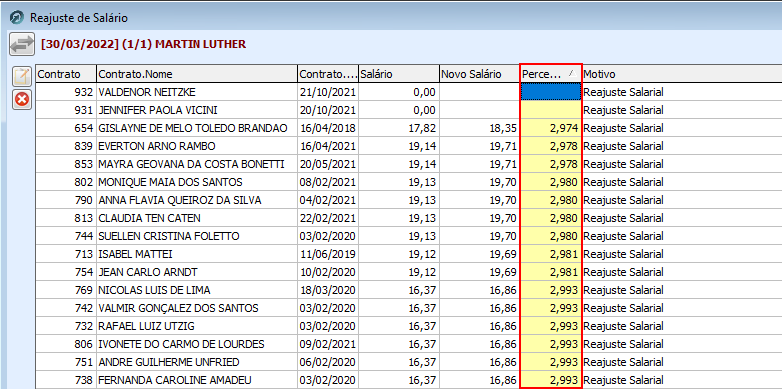The image size is (782, 389).
Task: Select row VALDENOR NEITZKE
Action: pos(409,92)
